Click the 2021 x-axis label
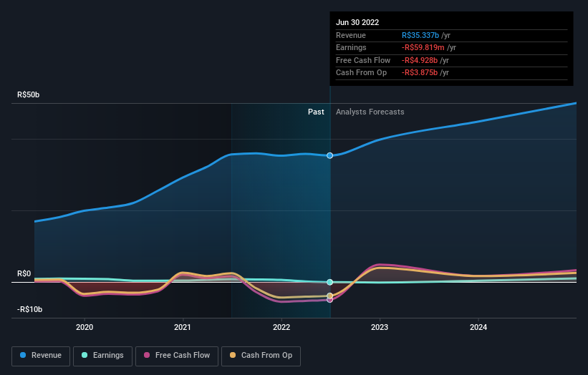588x375 pixels. [182, 327]
